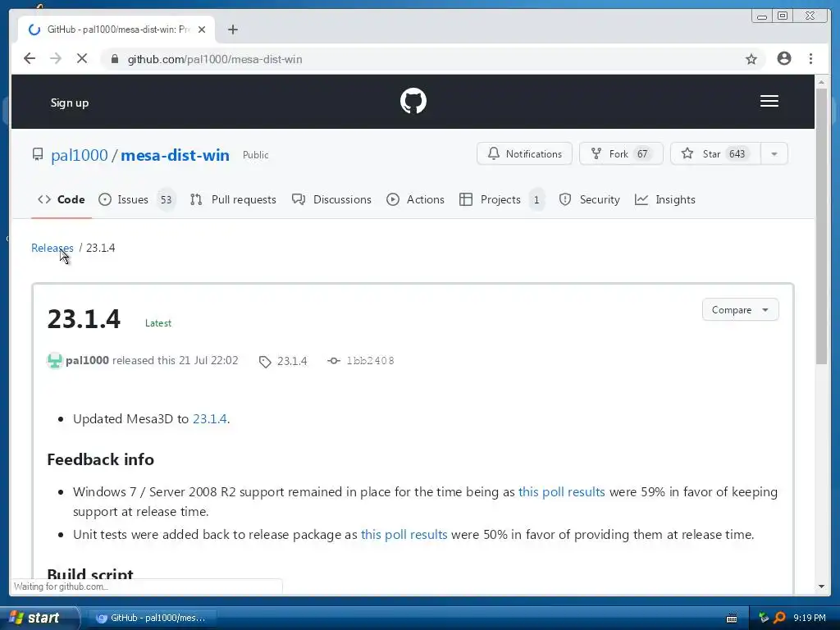Click the Issues count badge 53
The image size is (840, 630).
pyautogui.click(x=166, y=200)
